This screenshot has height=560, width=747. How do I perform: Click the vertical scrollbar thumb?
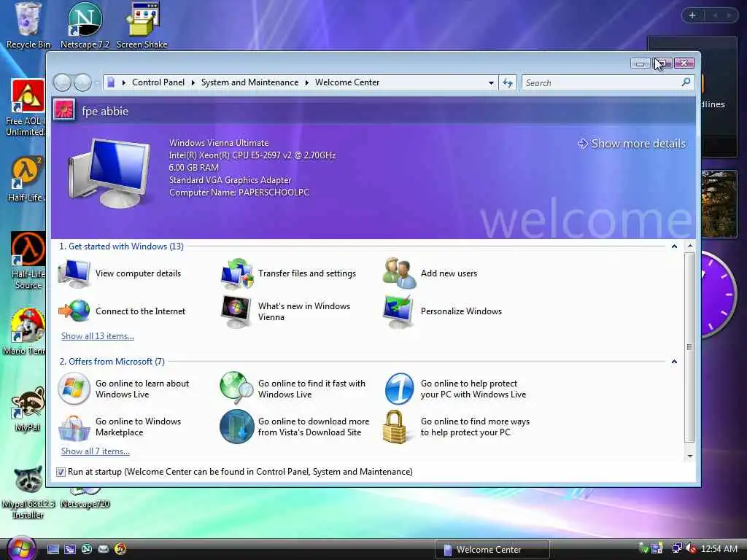pyautogui.click(x=689, y=347)
